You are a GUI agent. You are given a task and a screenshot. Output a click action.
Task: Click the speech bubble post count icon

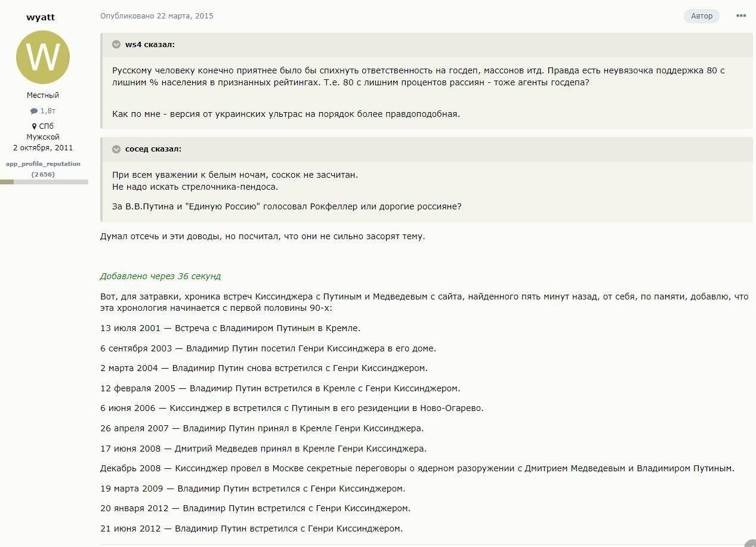(34, 111)
